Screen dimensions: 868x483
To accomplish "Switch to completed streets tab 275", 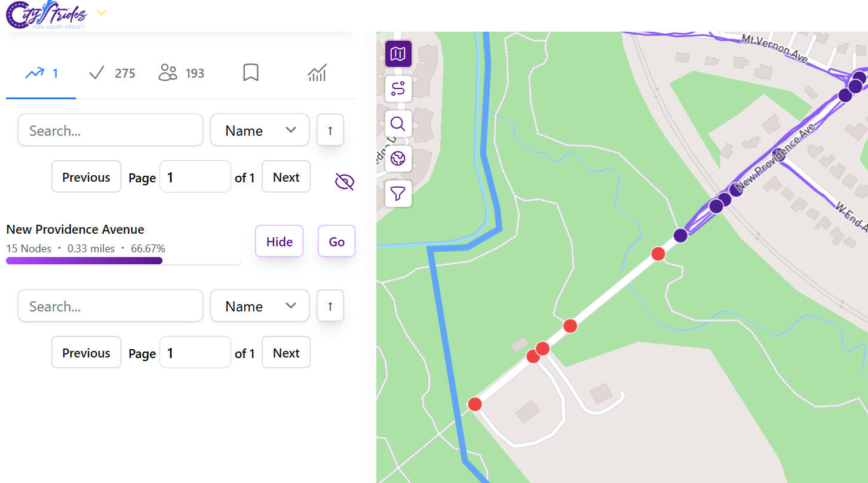I will pyautogui.click(x=112, y=73).
